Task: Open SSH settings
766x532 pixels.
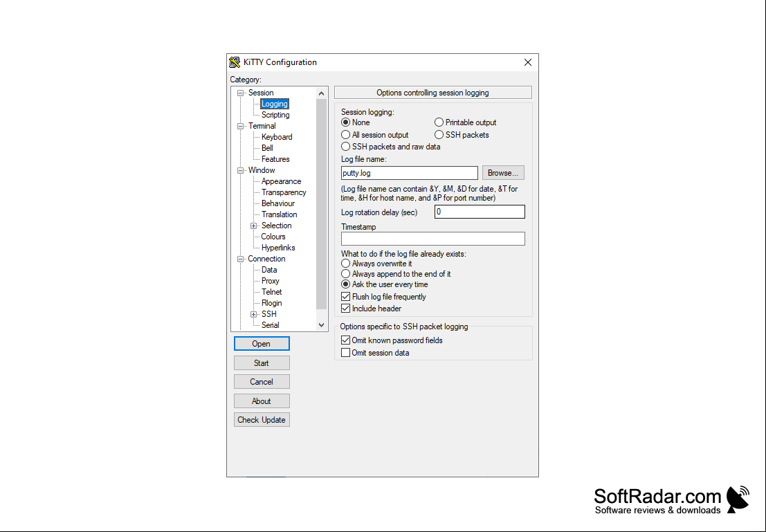Action: (x=268, y=313)
